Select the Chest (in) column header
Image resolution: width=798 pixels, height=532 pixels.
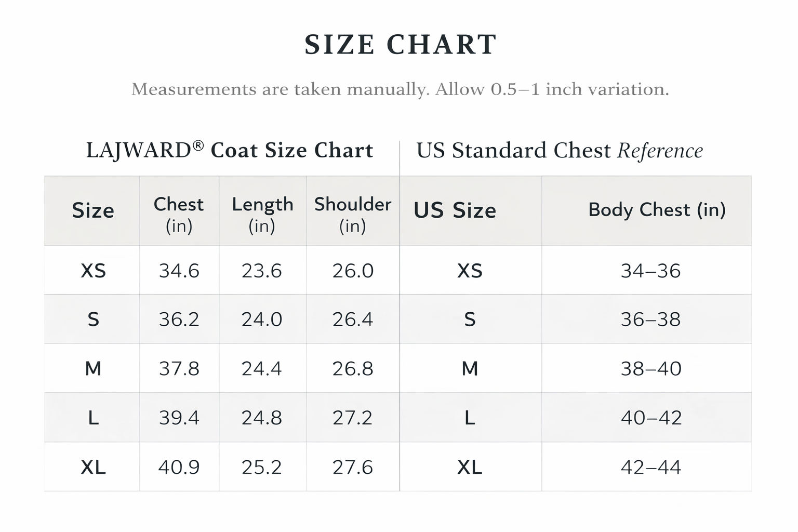click(x=179, y=214)
